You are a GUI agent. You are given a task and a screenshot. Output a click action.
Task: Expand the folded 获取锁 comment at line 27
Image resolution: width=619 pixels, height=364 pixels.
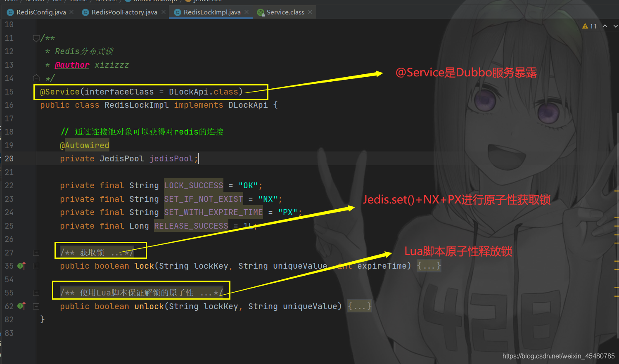click(36, 253)
